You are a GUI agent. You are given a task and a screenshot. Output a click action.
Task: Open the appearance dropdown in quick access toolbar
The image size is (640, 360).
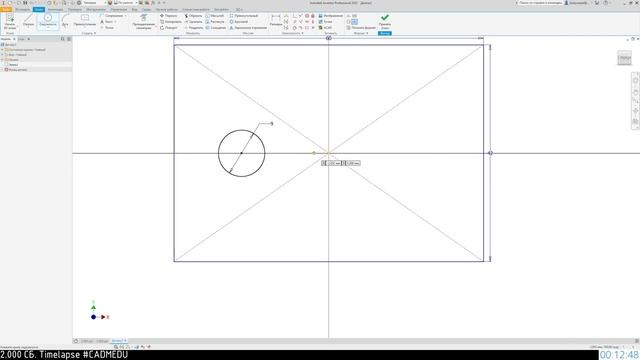[x=126, y=3]
